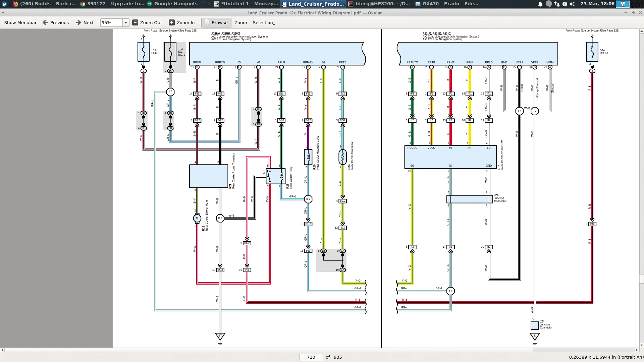Switch to Google Hangouts taskbar window

coord(172,4)
